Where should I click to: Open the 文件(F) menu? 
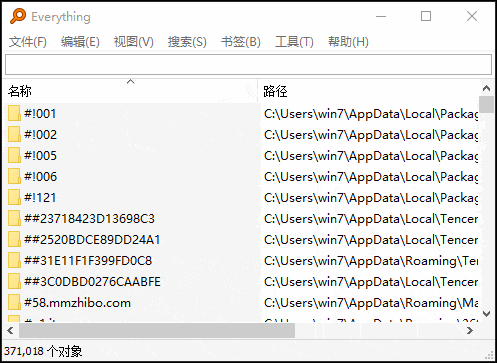point(28,42)
